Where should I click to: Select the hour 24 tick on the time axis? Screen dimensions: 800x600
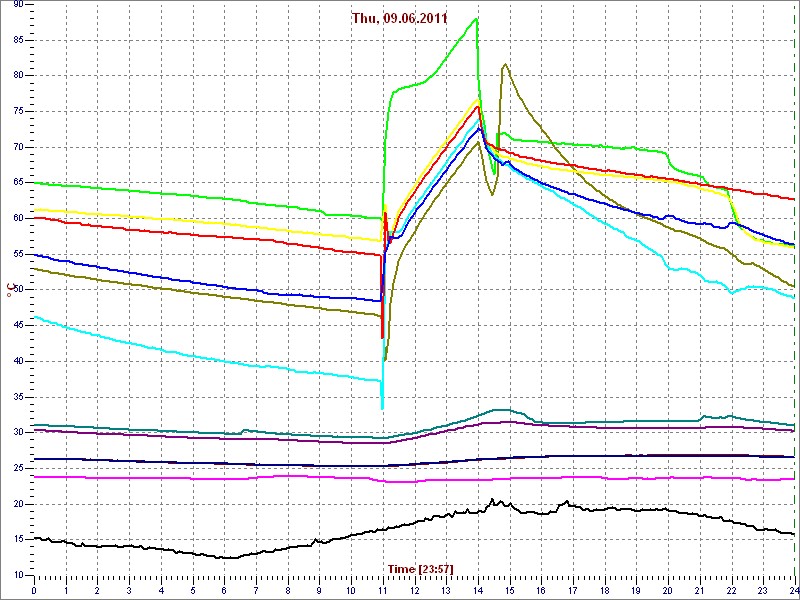(793, 590)
